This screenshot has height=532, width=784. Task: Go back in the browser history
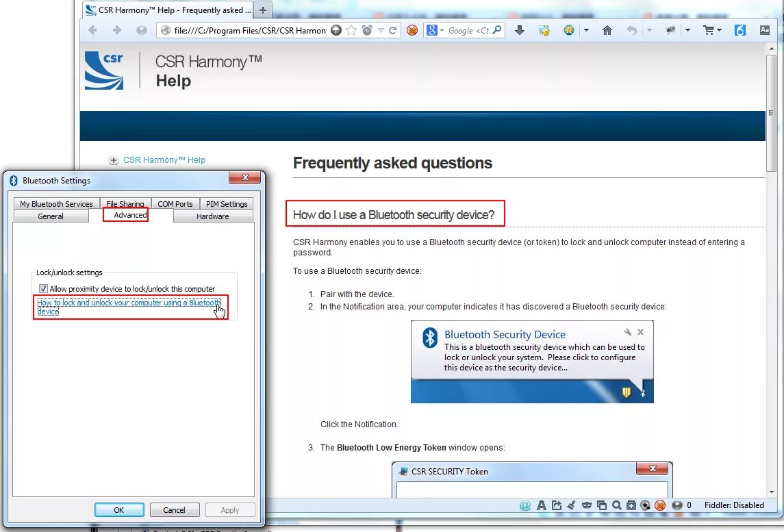(x=92, y=30)
